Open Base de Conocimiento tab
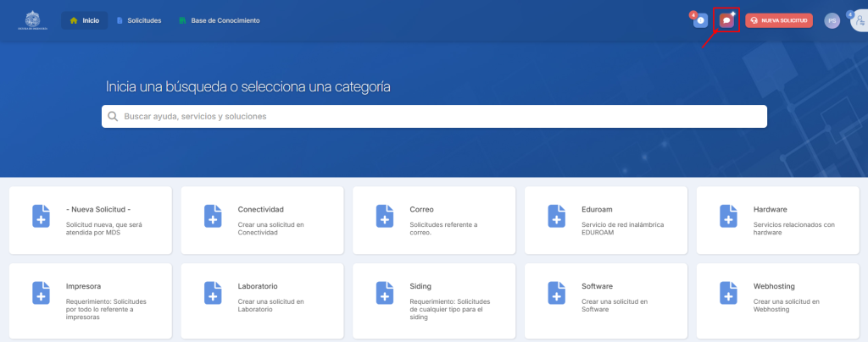 coord(219,20)
